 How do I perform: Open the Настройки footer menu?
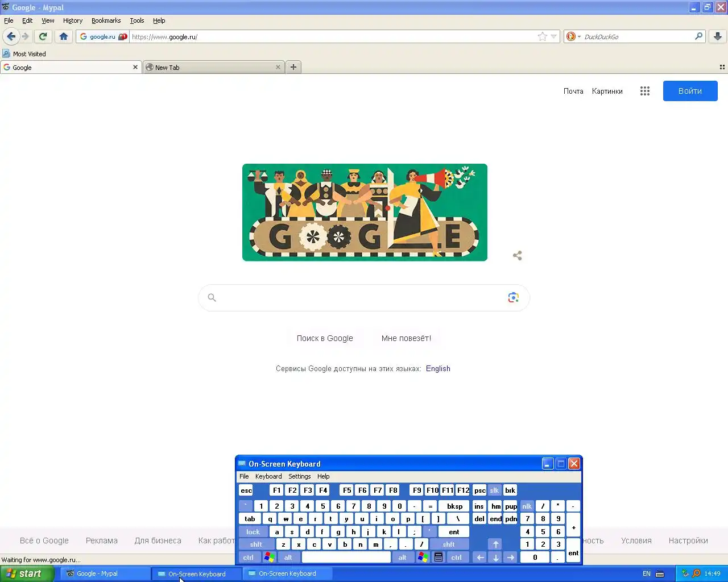[x=688, y=541]
